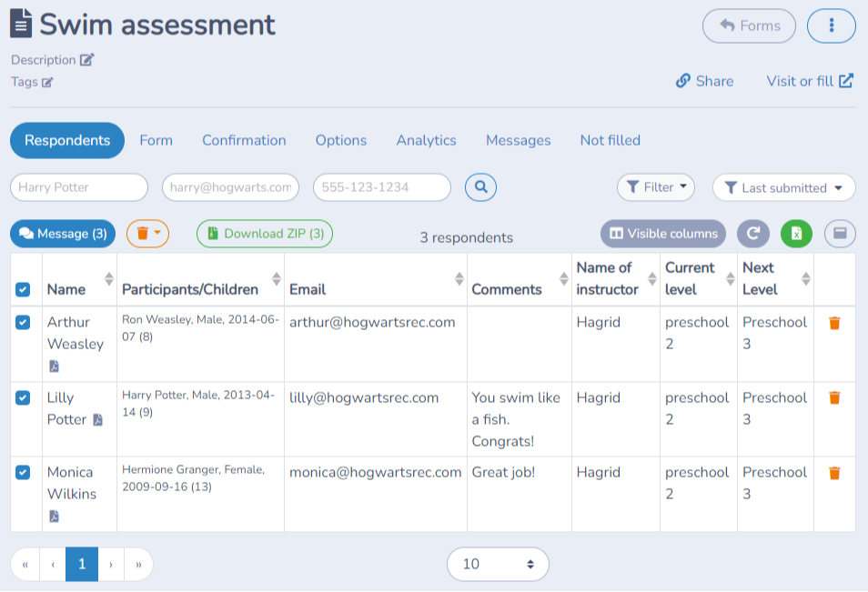The width and height of the screenshot is (868, 592).
Task: Uncheck Lilly Potter's row checkbox
Action: (23, 397)
